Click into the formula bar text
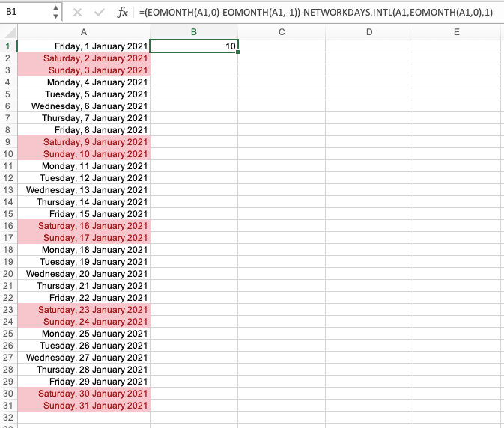 click(316, 13)
